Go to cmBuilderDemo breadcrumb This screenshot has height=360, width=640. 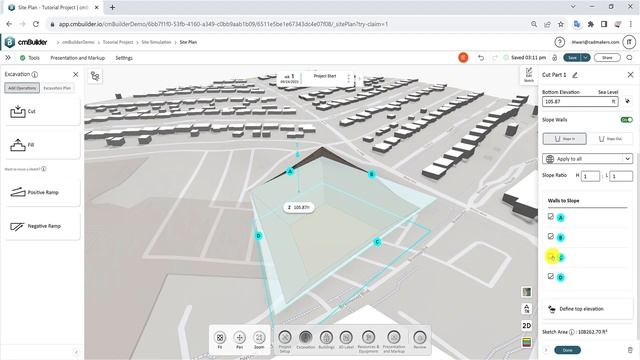click(x=78, y=42)
